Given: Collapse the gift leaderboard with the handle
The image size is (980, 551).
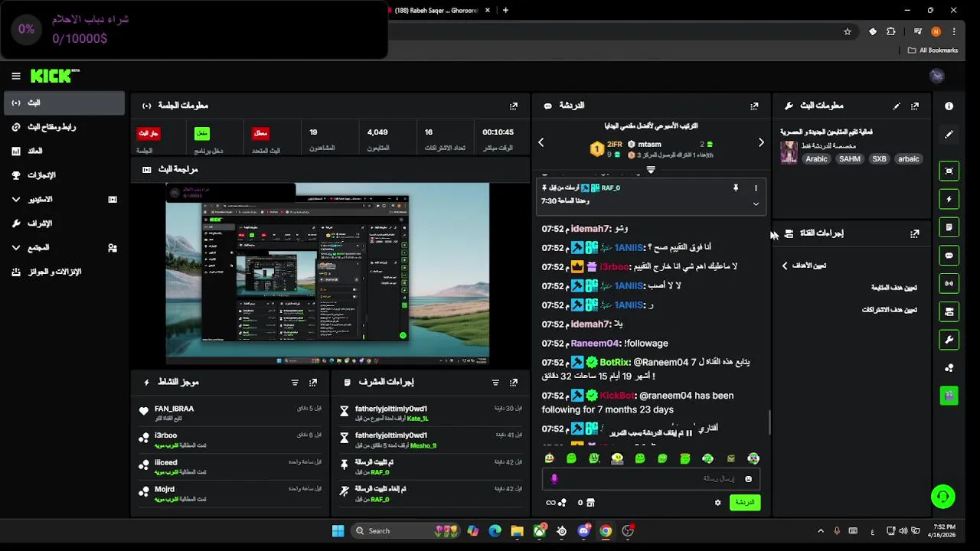Looking at the screenshot, I should pyautogui.click(x=651, y=169).
